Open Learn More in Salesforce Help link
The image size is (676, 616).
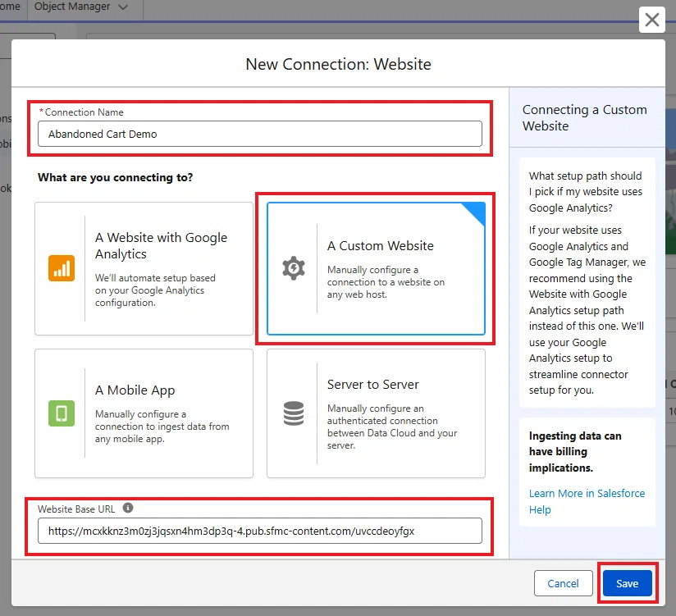[x=587, y=501]
